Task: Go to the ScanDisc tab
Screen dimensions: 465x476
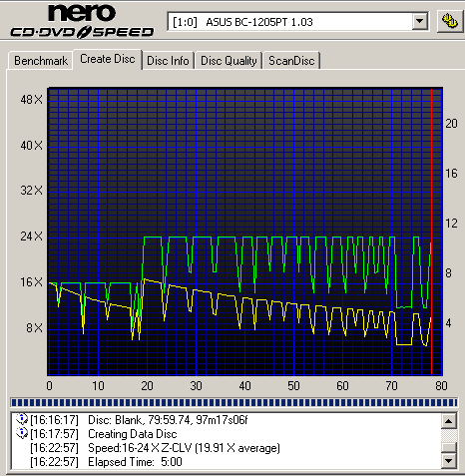Action: (291, 61)
